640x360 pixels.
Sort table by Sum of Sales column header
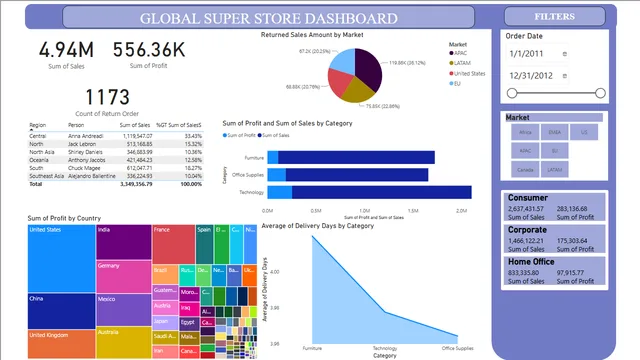click(x=135, y=125)
